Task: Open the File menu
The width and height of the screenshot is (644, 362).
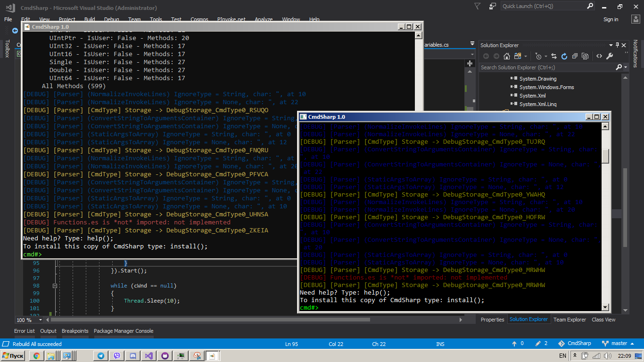Action: pos(8,19)
